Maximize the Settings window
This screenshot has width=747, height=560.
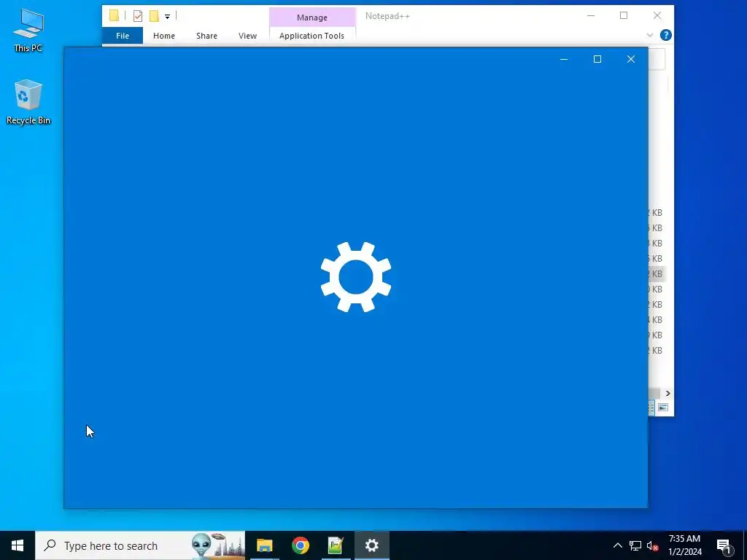click(x=597, y=59)
